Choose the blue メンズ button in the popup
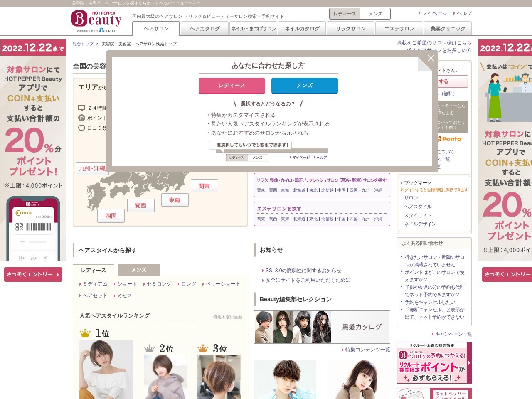The image size is (532, 399). coord(304,85)
